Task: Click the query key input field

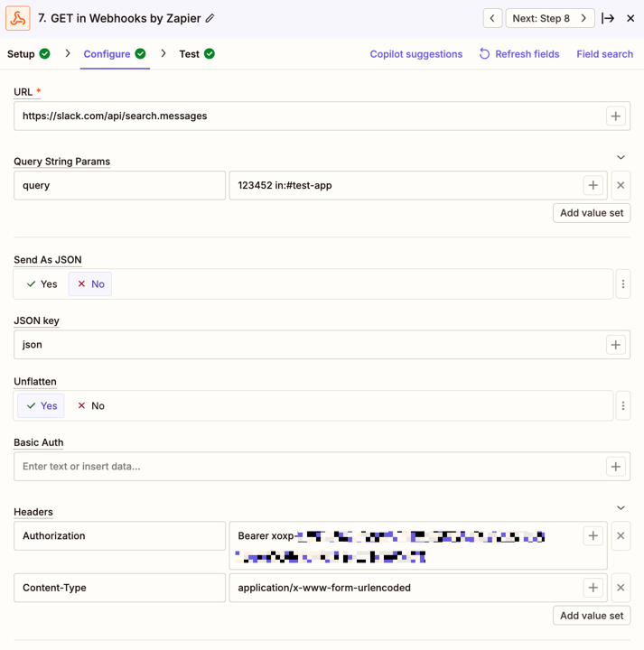Action: (x=119, y=185)
